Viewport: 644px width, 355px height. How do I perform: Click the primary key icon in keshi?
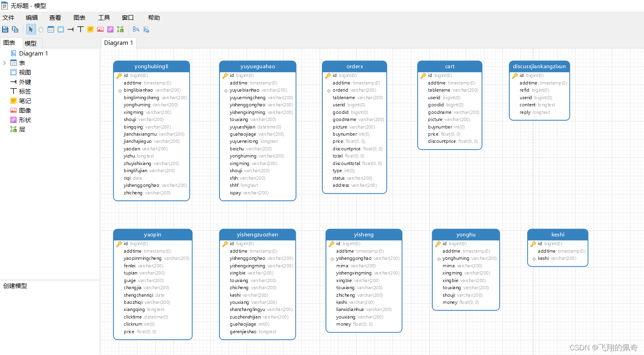tap(533, 244)
